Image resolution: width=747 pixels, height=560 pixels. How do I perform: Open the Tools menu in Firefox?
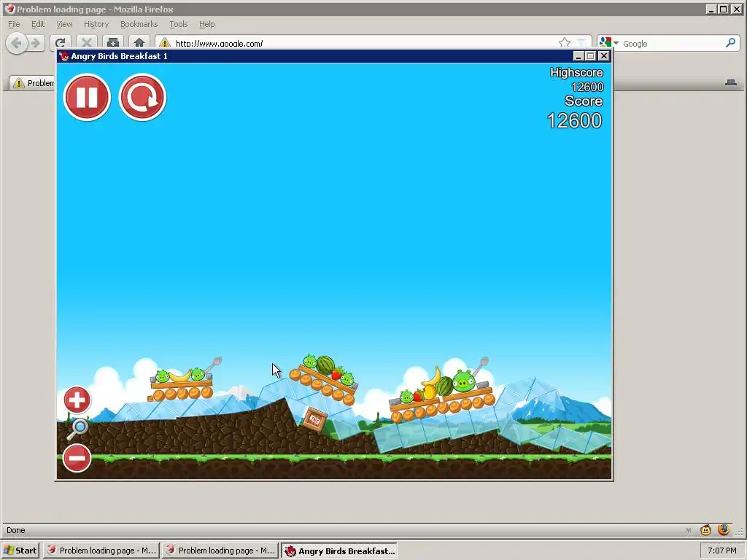[179, 24]
